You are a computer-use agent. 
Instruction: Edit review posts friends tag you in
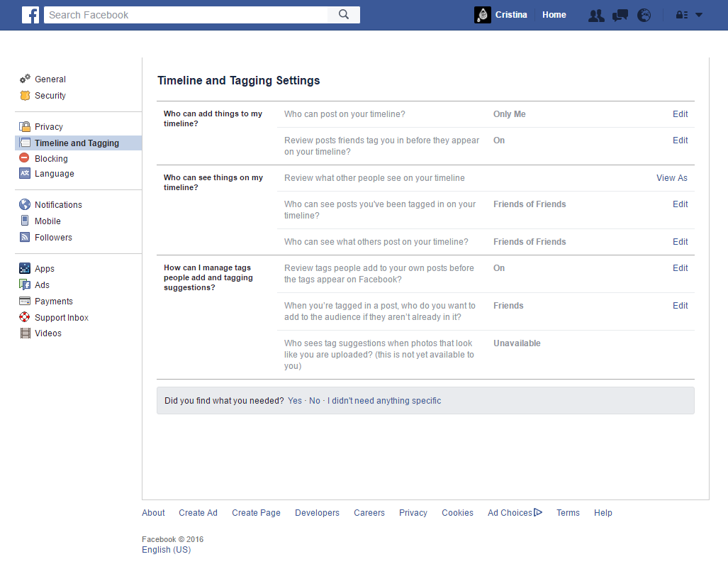(x=681, y=140)
